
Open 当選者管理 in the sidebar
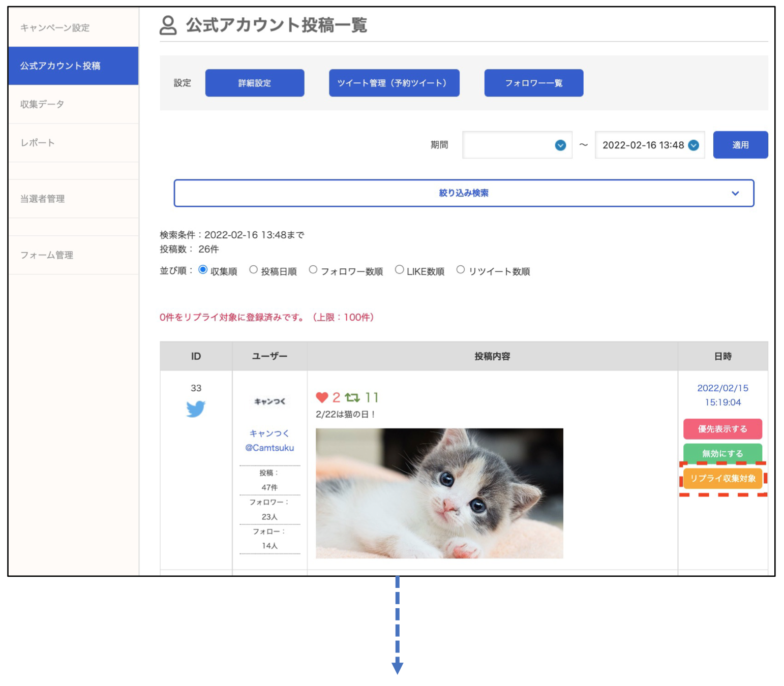pos(73,199)
